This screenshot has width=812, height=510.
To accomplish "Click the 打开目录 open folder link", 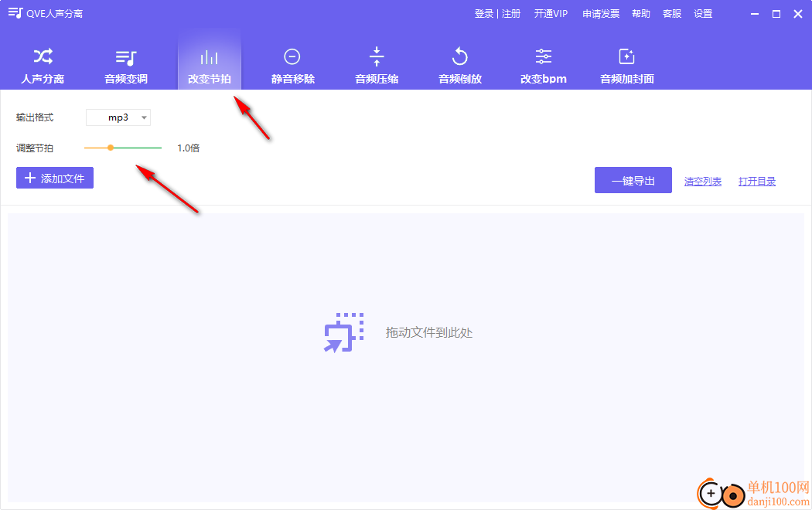I will [x=756, y=182].
